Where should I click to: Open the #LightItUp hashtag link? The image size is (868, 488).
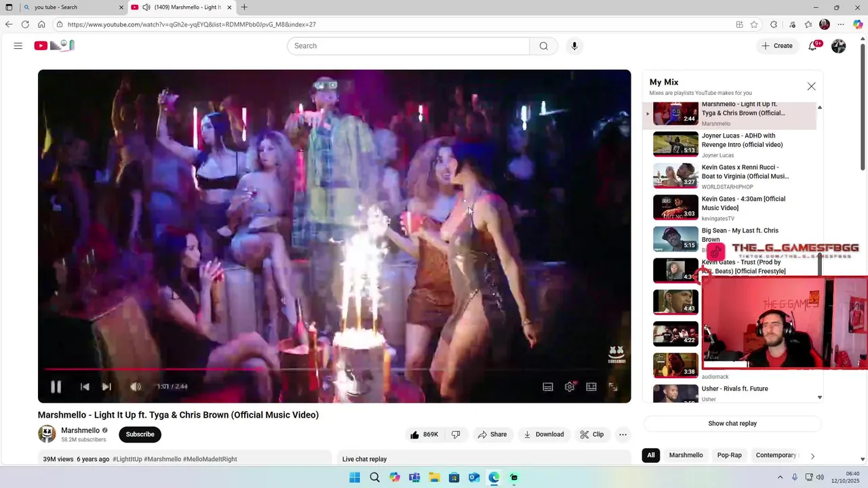pyautogui.click(x=127, y=459)
